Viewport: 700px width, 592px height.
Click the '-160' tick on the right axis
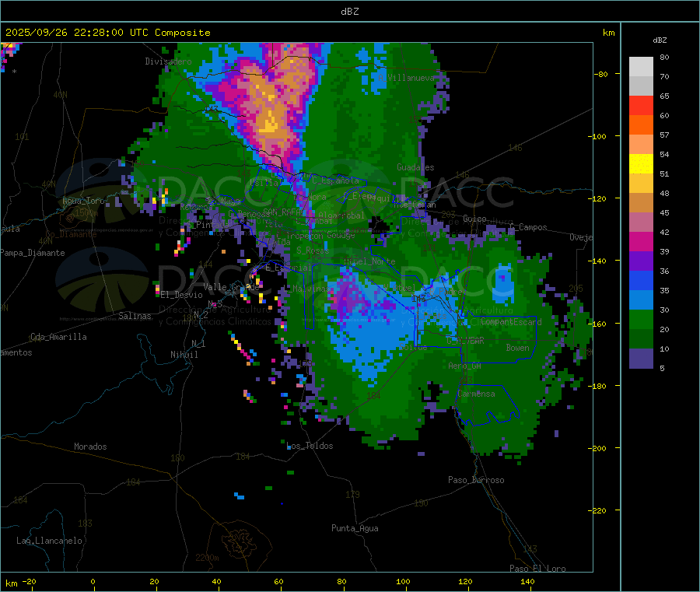598,324
